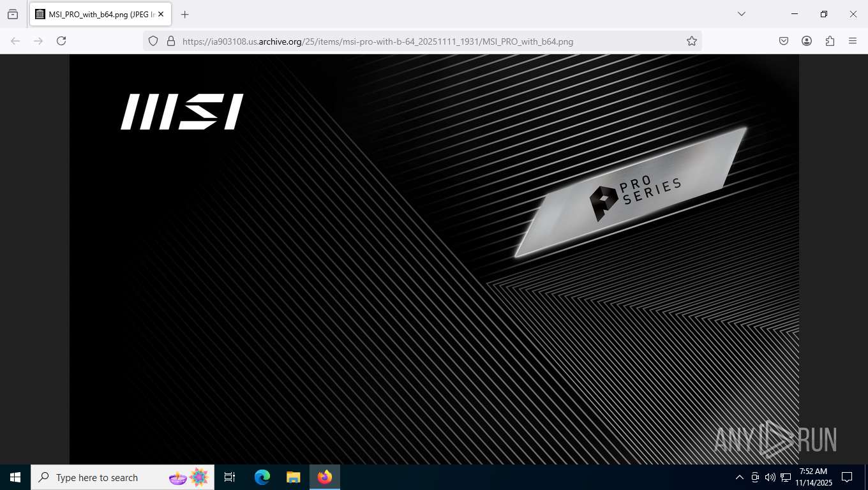
Task: Open Firefox application hamburger menu
Action: (853, 41)
